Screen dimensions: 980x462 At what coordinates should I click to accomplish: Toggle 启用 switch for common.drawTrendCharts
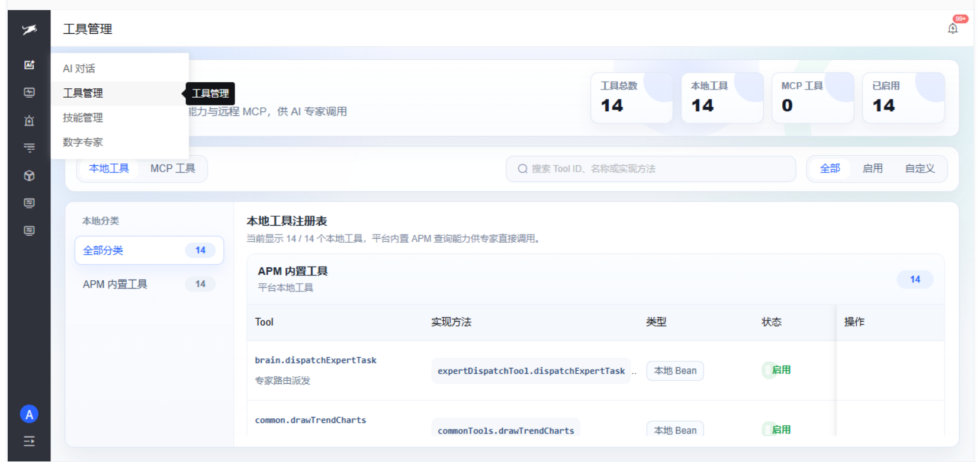coord(776,429)
